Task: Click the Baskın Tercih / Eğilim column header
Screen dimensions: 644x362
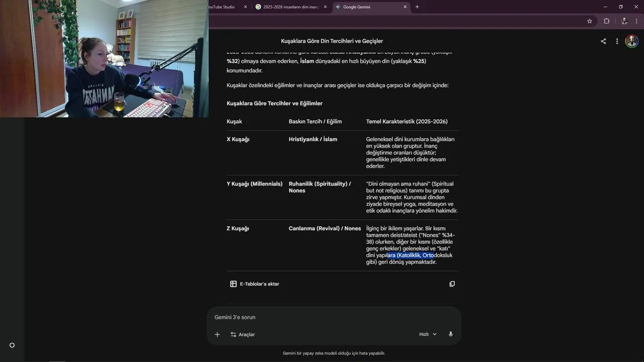Action: pos(315,122)
